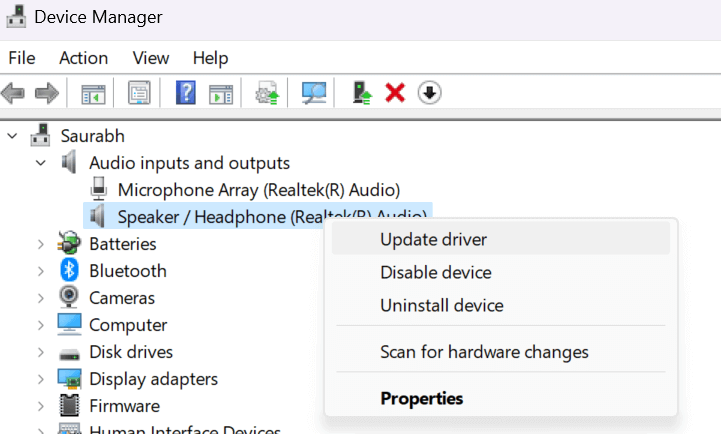Select Speaker / Headphone device label
The height and width of the screenshot is (434, 721).
click(x=272, y=217)
